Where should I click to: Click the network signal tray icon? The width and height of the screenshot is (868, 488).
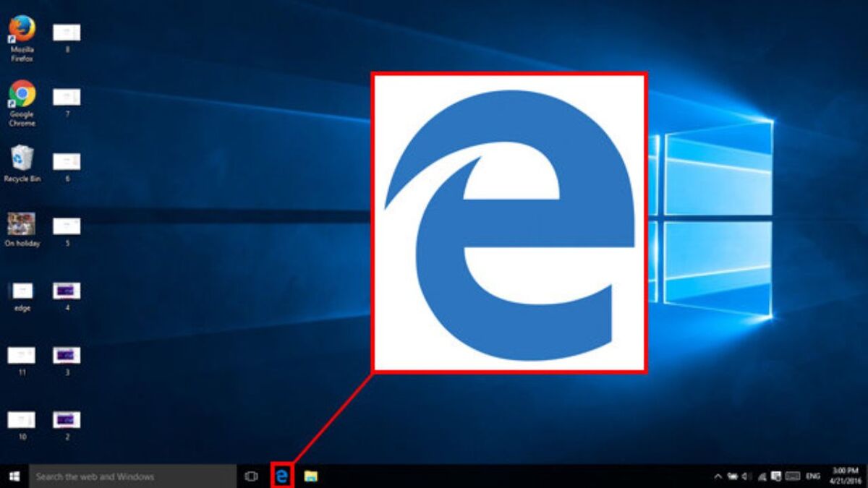point(762,476)
